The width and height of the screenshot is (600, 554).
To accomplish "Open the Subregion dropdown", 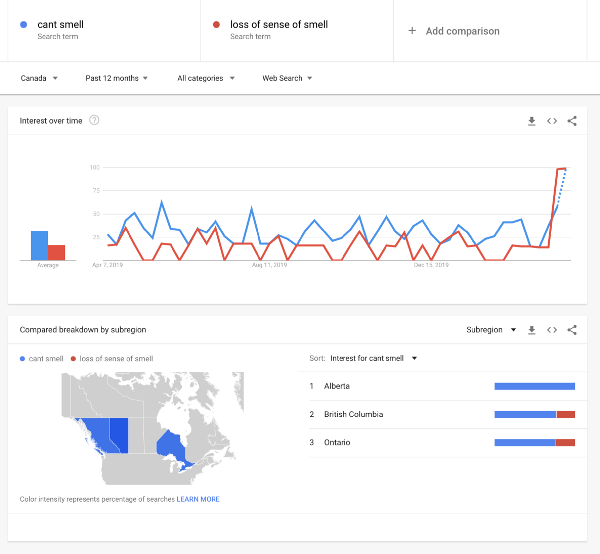I will [491, 330].
